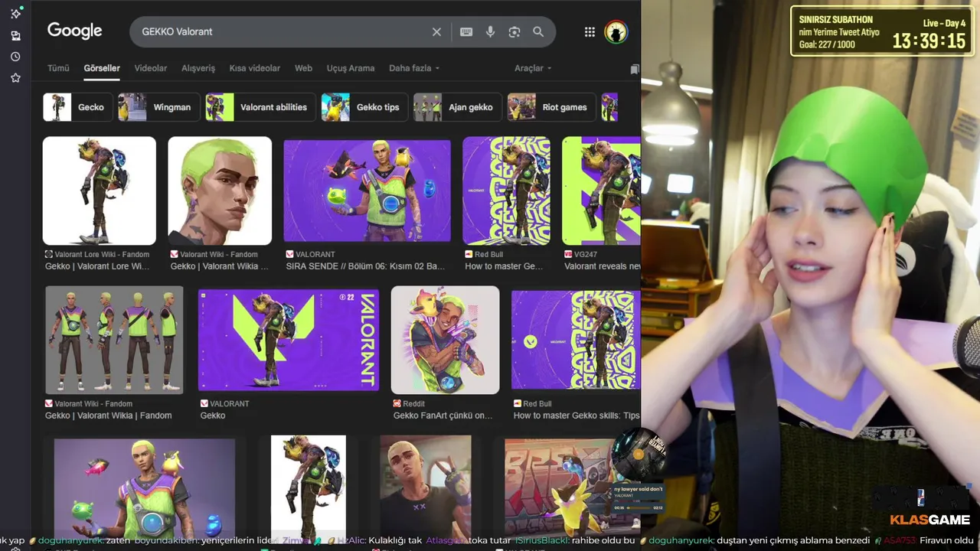
Task: Click the 'Gekko FanArt çünkü on...' title link
Action: click(x=443, y=416)
